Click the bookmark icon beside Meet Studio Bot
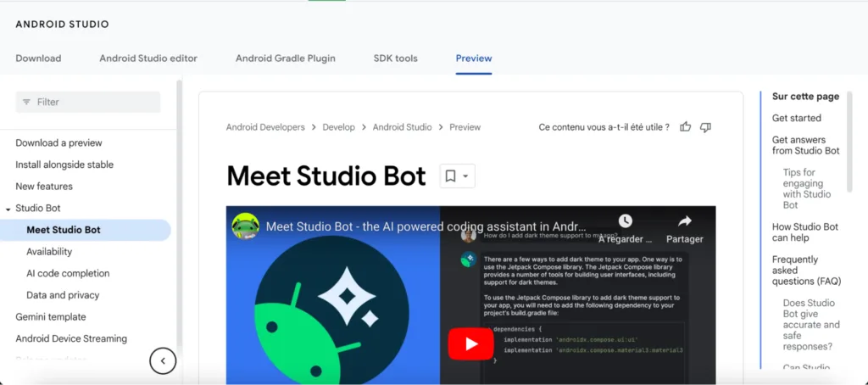This screenshot has height=385, width=868. tap(451, 176)
